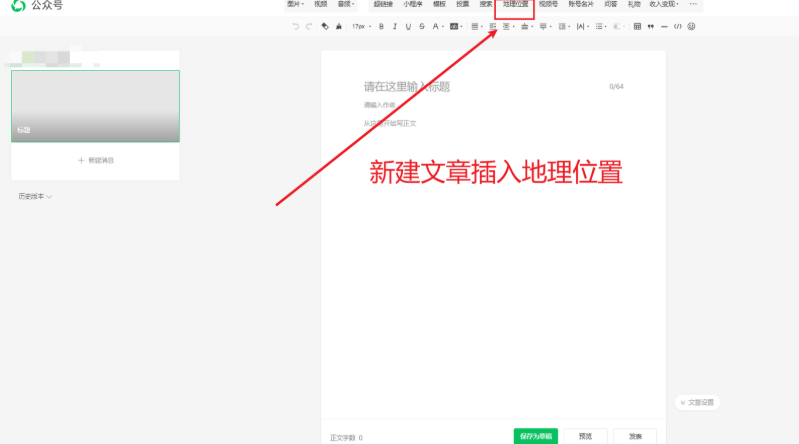Insert a 投票

pos(463,4)
